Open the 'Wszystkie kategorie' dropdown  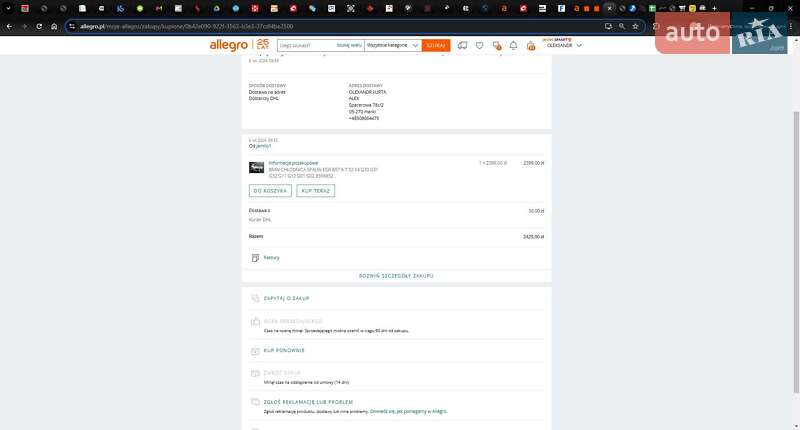pyautogui.click(x=391, y=45)
